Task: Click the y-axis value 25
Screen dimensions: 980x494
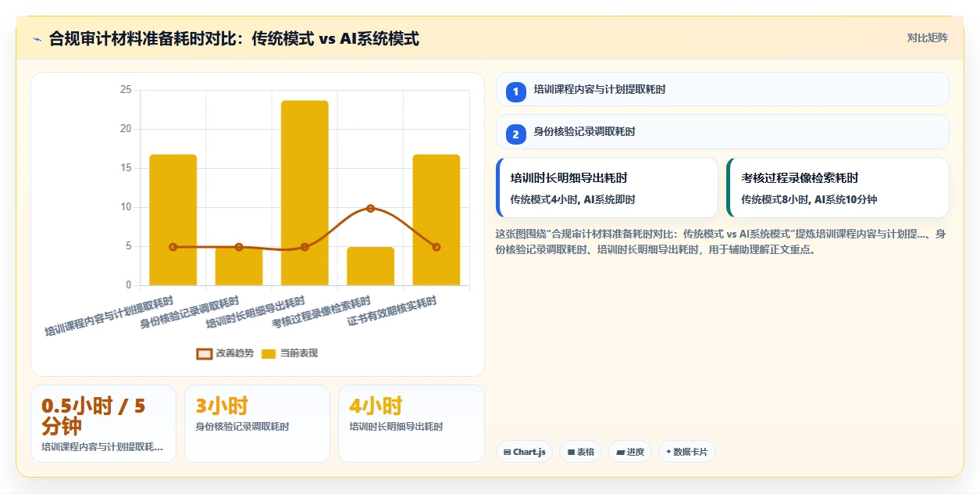Action: coord(126,90)
